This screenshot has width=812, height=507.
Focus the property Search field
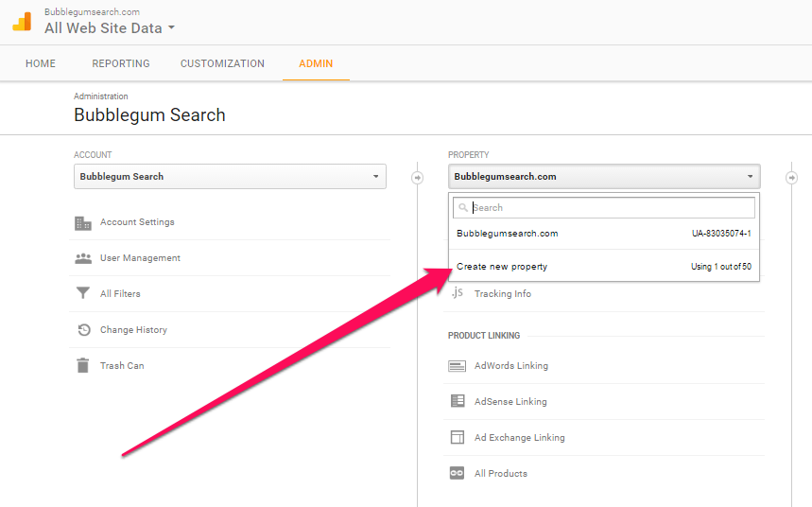pos(604,207)
